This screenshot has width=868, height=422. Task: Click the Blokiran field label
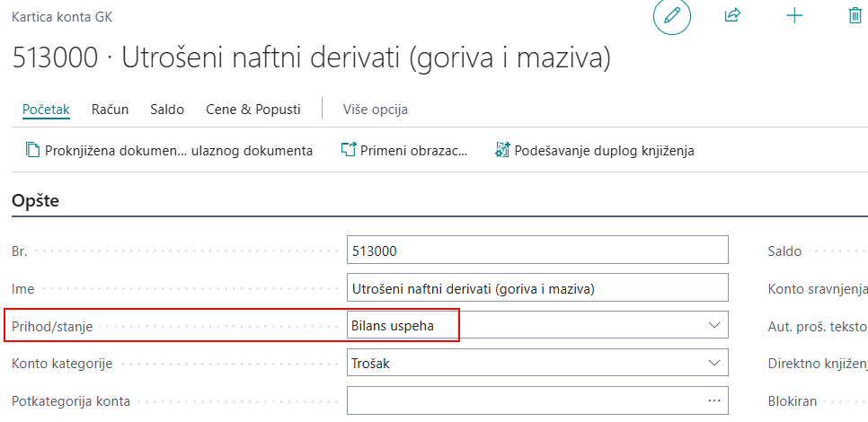click(x=793, y=401)
